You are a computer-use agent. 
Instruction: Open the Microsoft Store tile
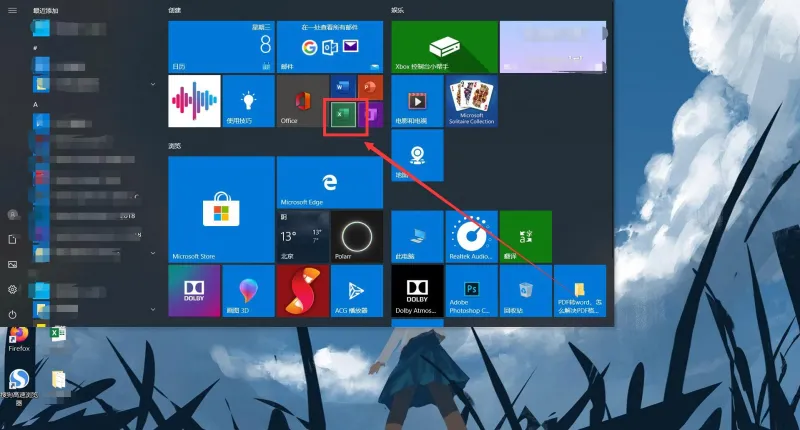[221, 210]
